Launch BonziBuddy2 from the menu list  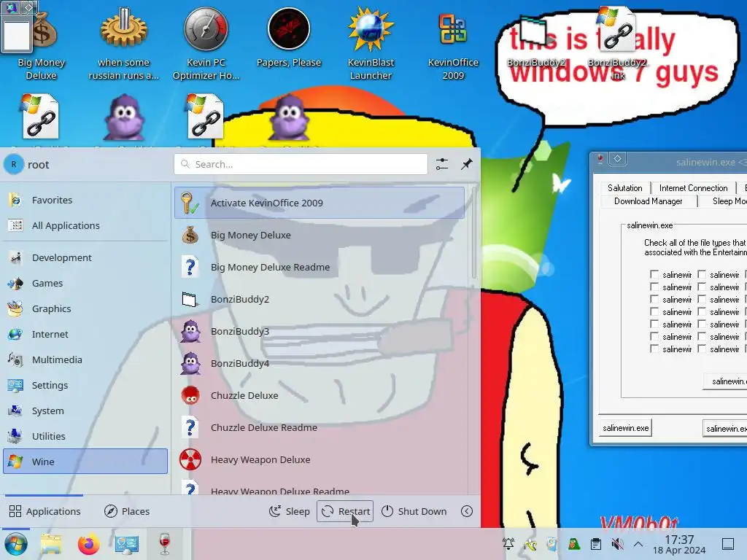click(320, 300)
